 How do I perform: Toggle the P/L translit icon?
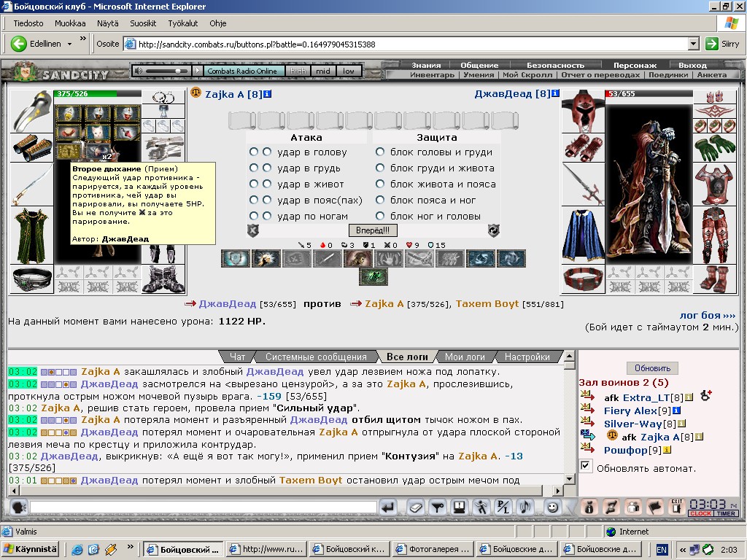click(x=503, y=507)
